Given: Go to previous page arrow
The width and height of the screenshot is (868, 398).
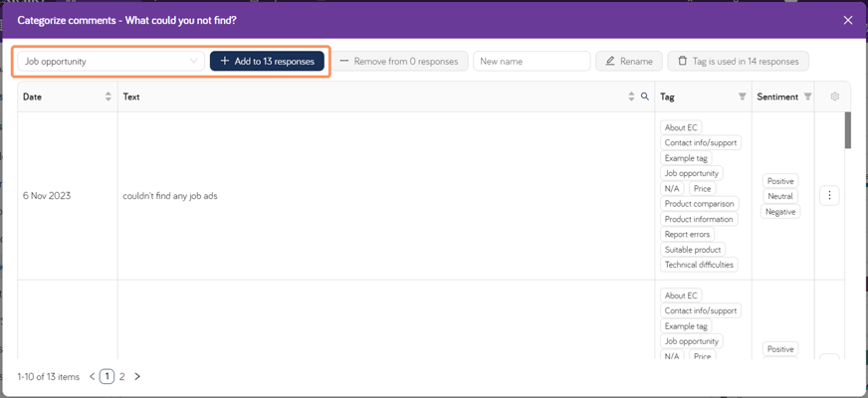Looking at the screenshot, I should [92, 377].
